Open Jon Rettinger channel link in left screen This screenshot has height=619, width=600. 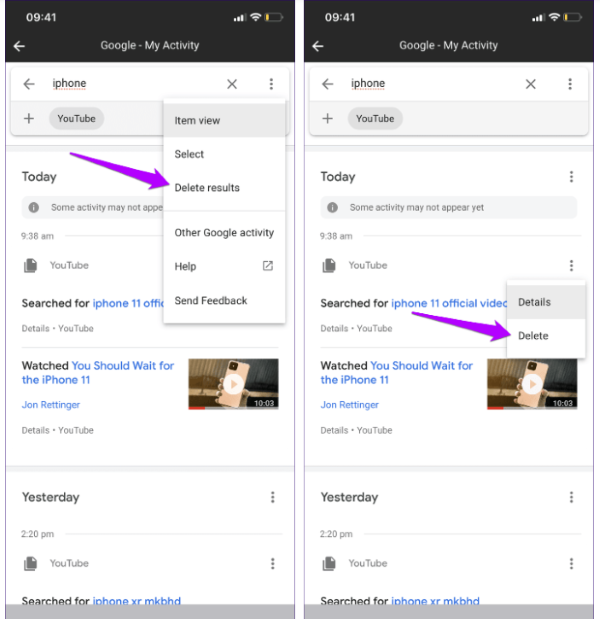click(51, 405)
